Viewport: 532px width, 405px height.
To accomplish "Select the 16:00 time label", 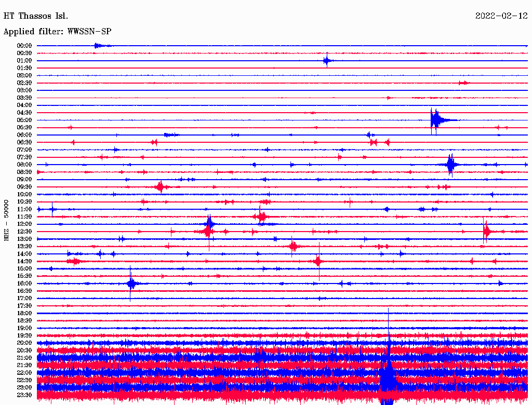I will 24,283.
